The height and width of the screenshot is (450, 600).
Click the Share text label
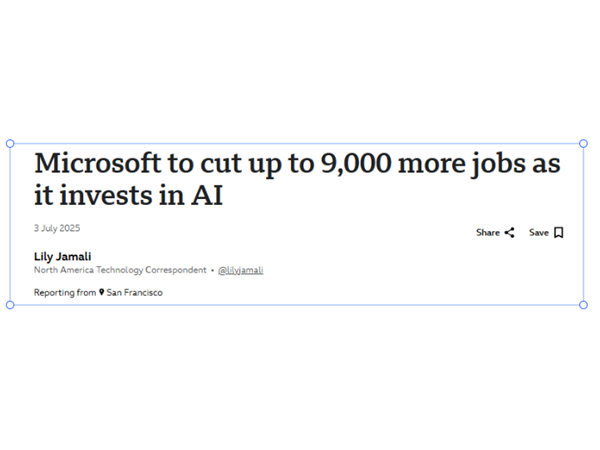coord(488,233)
